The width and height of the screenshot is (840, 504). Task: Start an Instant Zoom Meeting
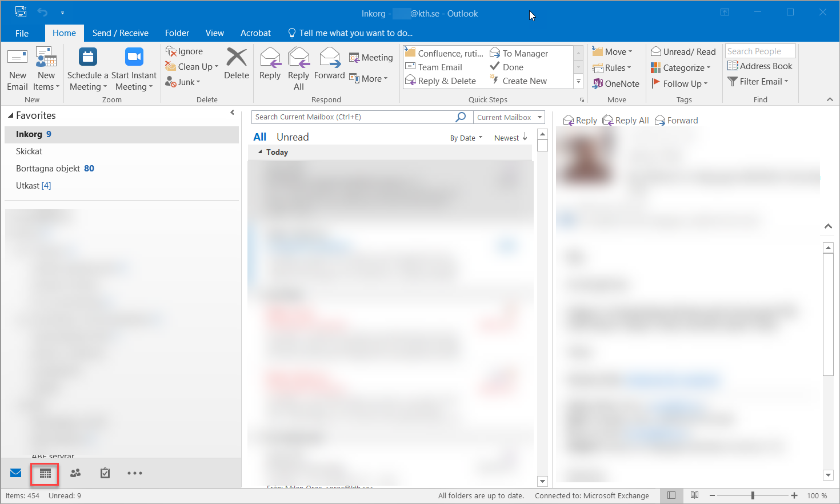tap(134, 69)
